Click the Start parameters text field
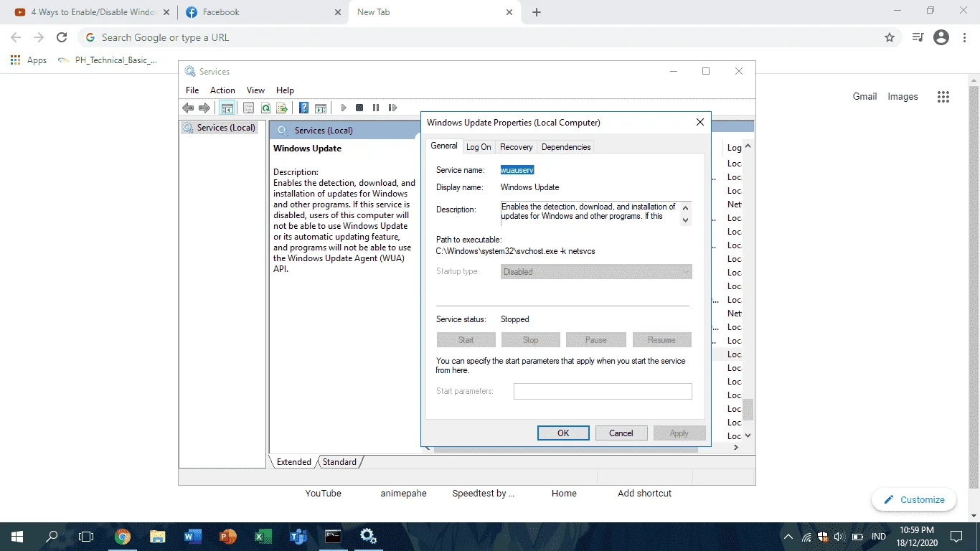Viewport: 980px width, 551px height. point(603,391)
